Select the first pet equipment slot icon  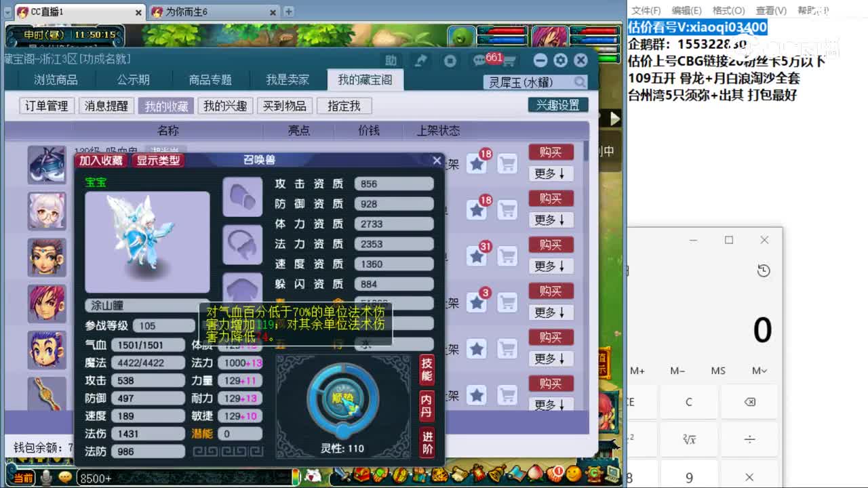[243, 197]
